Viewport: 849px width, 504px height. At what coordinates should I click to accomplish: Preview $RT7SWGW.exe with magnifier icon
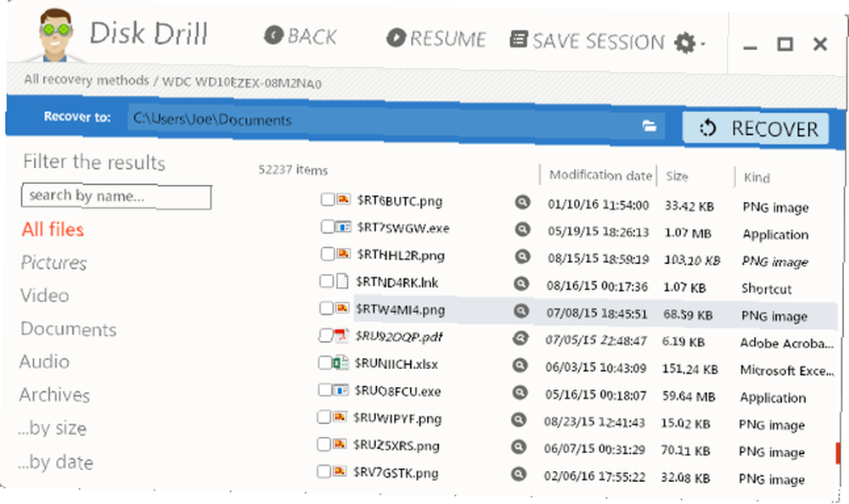[522, 230]
